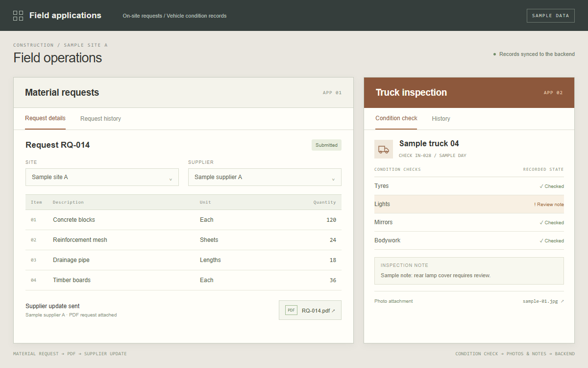Click the quantity 36 cell

pos(333,280)
